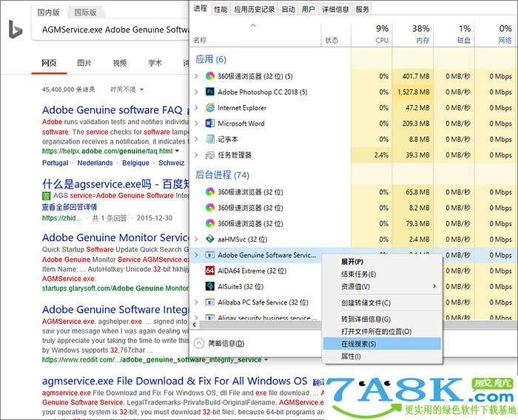Click the Adobe Genuine Software Service icon
Viewport: 518px width, 420px height.
coord(209,255)
